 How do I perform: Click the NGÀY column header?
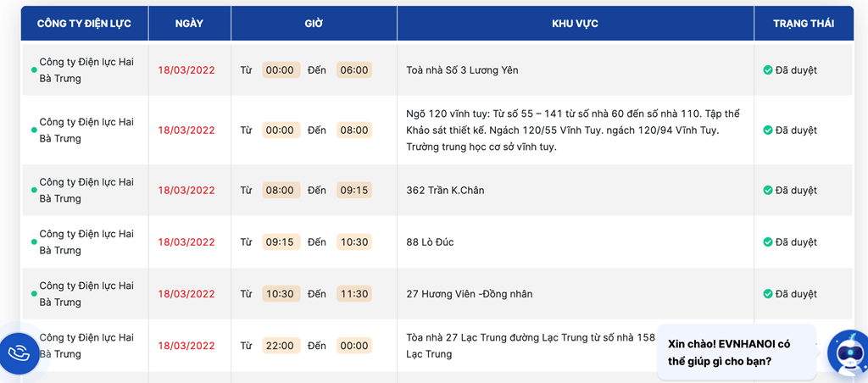click(189, 24)
